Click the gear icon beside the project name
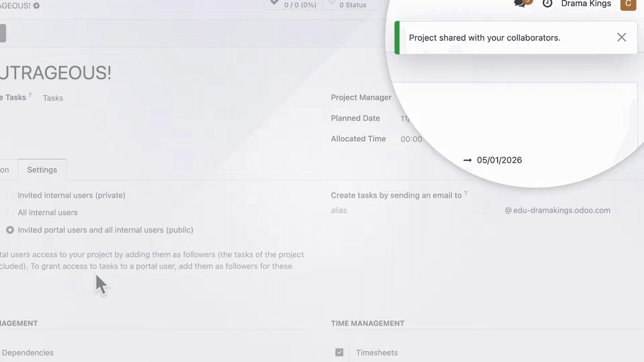This screenshot has height=362, width=644. pos(36,6)
